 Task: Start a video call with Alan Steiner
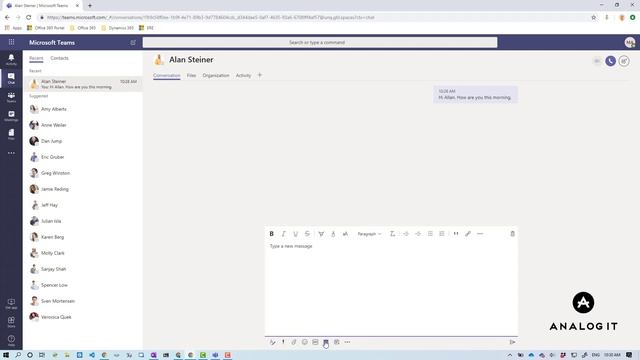click(x=597, y=61)
